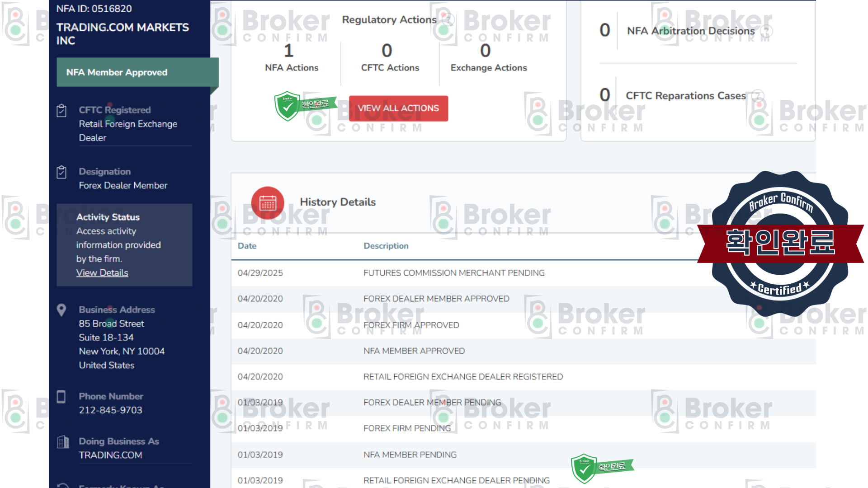Click the Phone Number mobile icon
868x488 pixels.
(61, 397)
